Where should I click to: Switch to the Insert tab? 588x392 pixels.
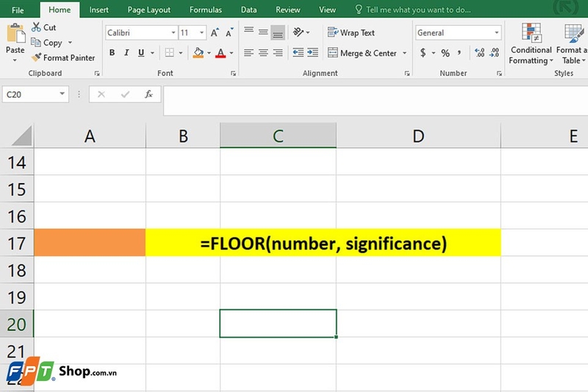pyautogui.click(x=98, y=10)
